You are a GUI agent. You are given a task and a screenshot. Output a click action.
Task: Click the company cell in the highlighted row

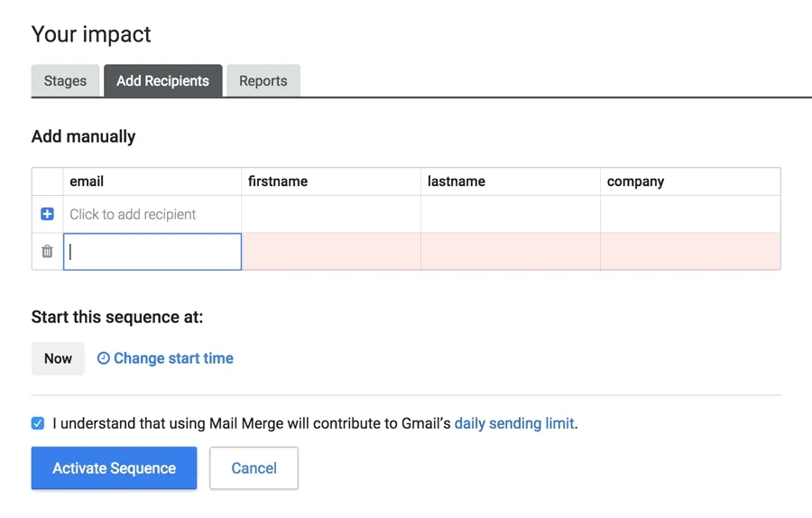click(690, 252)
